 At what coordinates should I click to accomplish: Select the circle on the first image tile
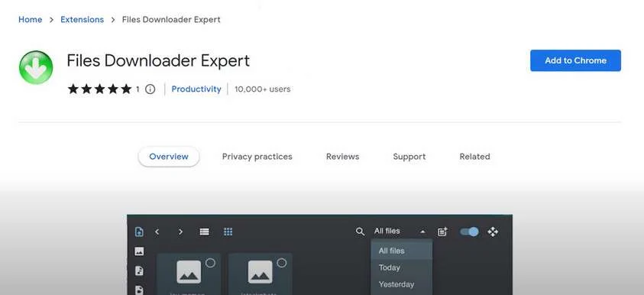tap(210, 263)
